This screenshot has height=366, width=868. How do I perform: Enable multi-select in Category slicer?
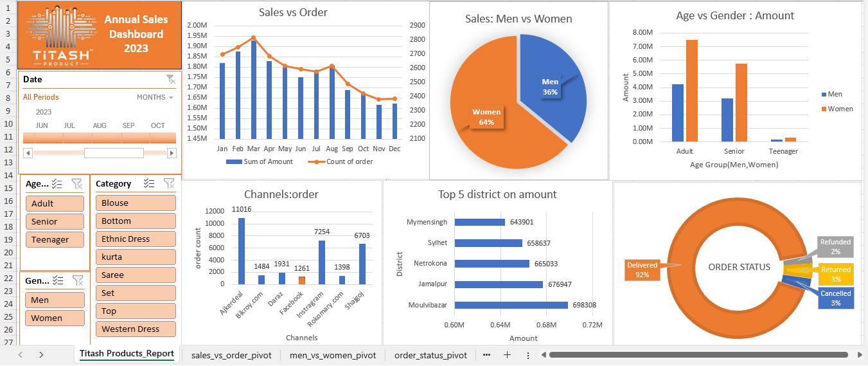pyautogui.click(x=149, y=183)
